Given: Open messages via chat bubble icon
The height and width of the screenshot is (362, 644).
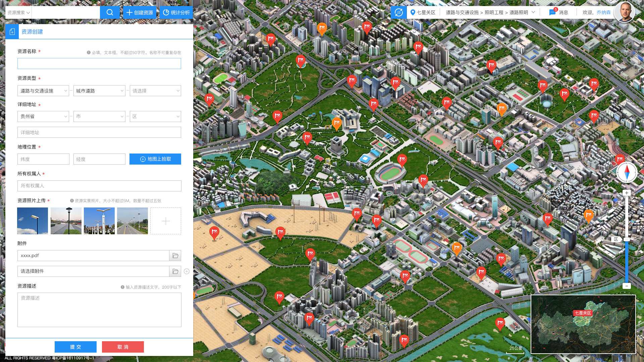Looking at the screenshot, I should coord(552,12).
